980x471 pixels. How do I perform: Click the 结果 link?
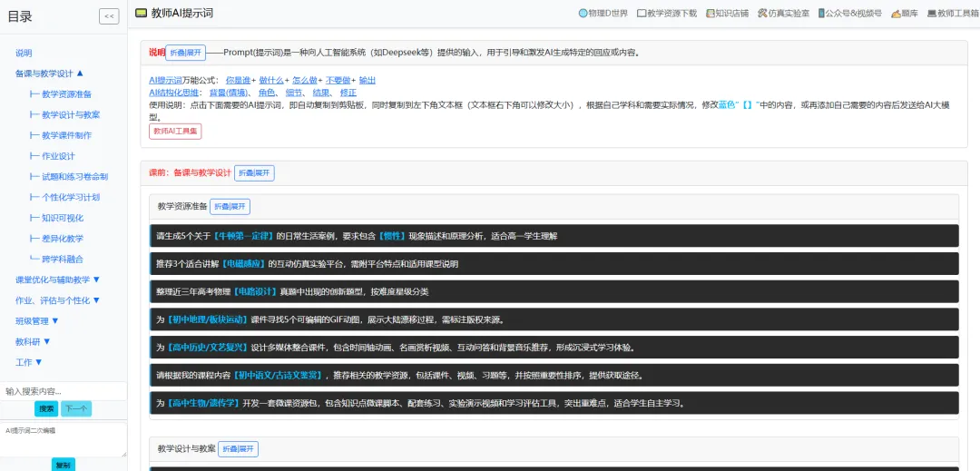[321, 93]
